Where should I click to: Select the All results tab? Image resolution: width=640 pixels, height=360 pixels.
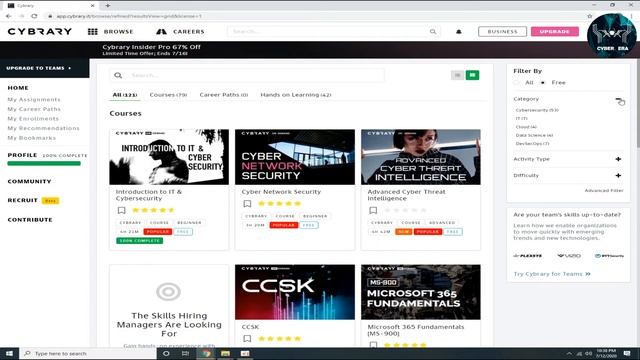tap(125, 95)
